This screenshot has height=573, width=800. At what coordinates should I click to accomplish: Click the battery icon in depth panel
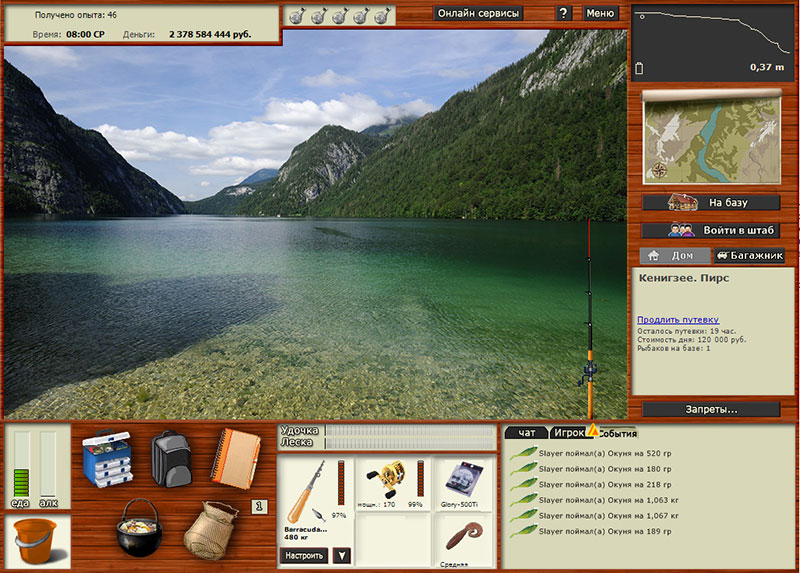tap(639, 68)
